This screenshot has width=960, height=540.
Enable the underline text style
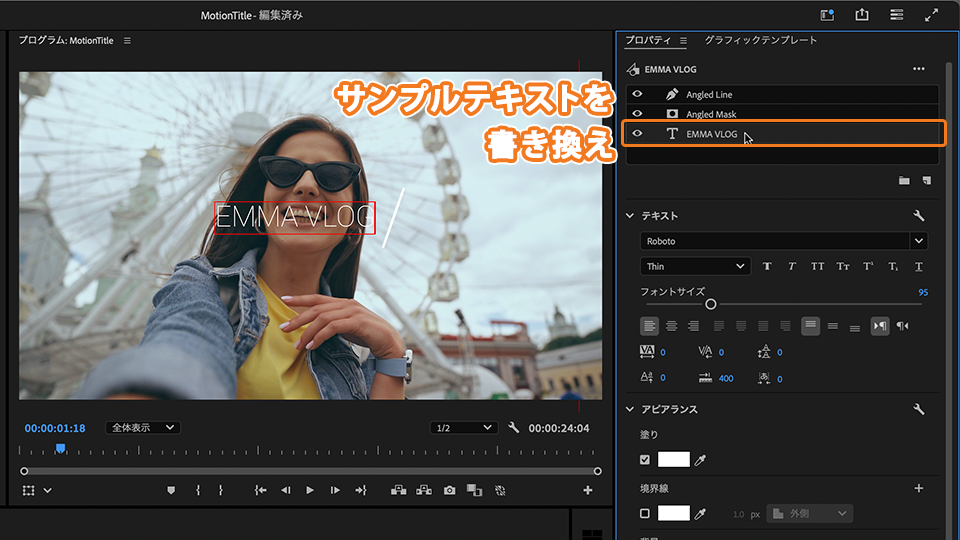click(x=919, y=266)
